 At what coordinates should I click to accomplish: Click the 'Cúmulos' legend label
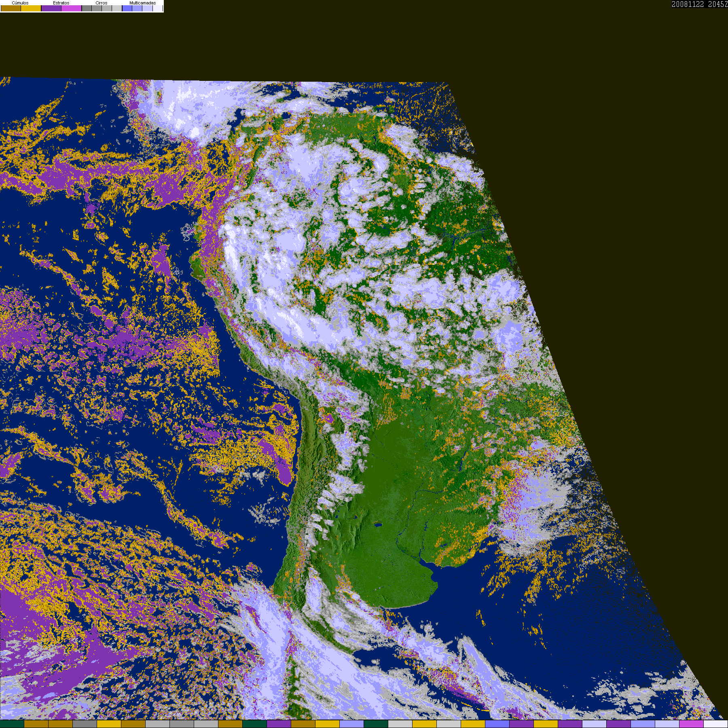[x=20, y=3]
